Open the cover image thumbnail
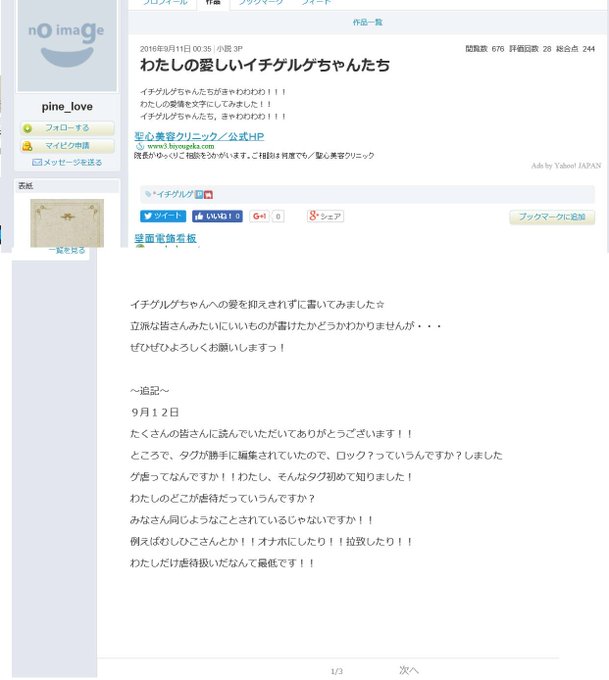 pos(67,223)
